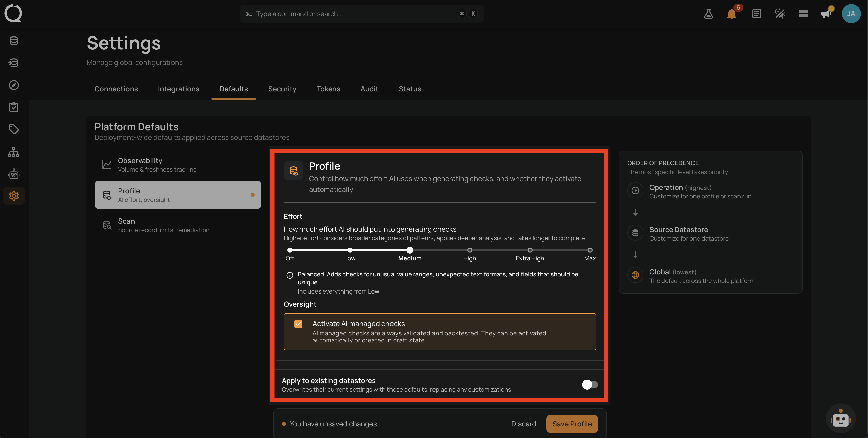Click the Operation play circle icon
The height and width of the screenshot is (438, 868).
click(x=635, y=191)
